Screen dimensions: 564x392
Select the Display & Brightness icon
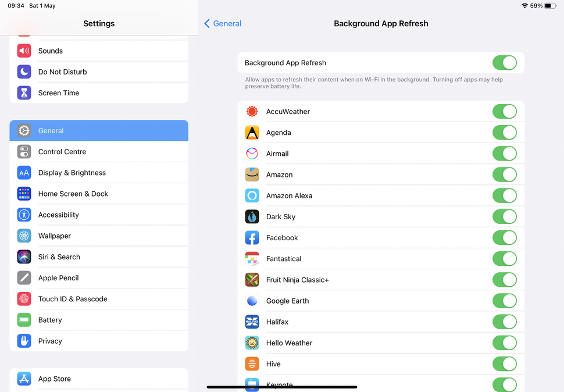pos(24,173)
